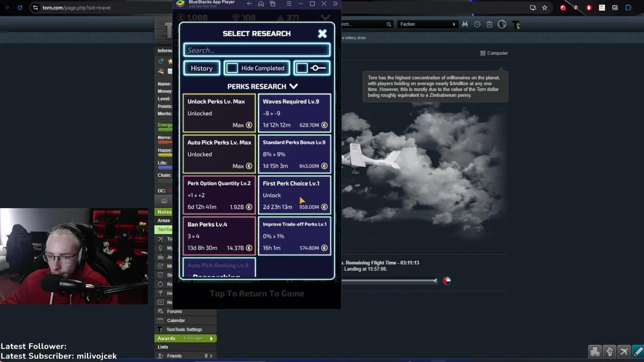Viewport: 644px width, 362px height.
Task: Click the city building icon bottom right
Action: (595, 351)
